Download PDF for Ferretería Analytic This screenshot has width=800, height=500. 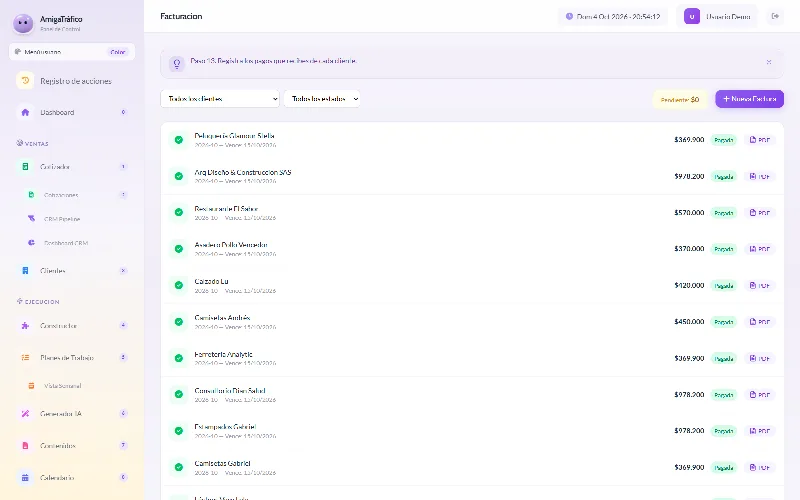pyautogui.click(x=759, y=358)
